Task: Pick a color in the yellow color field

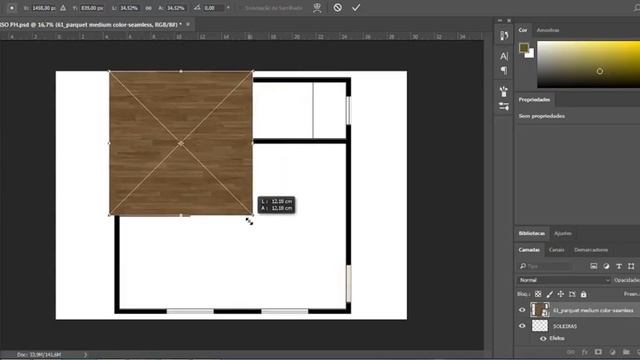Action: pos(589,64)
